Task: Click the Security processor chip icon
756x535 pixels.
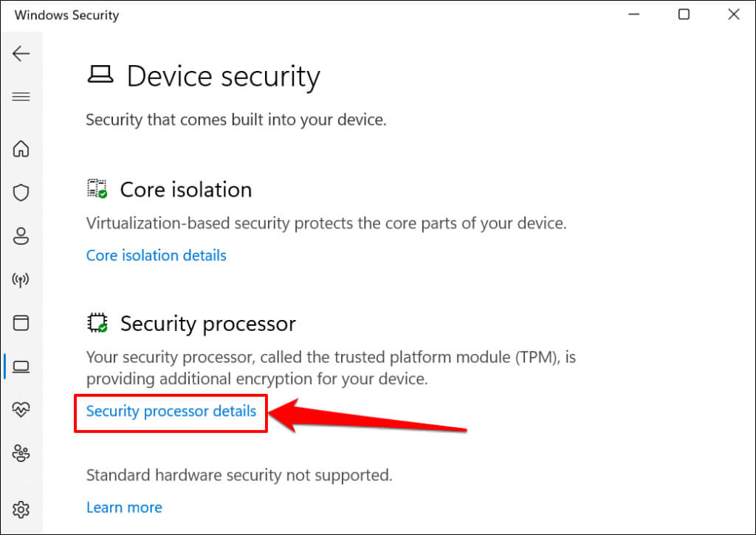Action: (x=97, y=323)
